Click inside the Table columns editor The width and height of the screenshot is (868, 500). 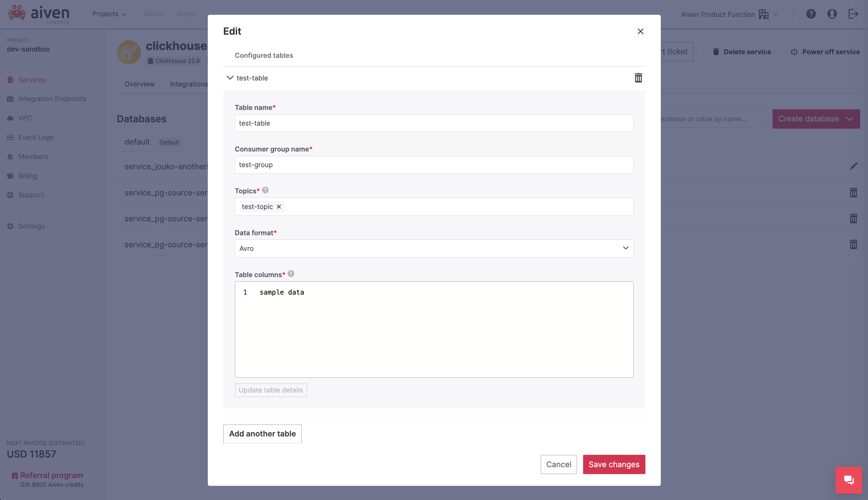[x=434, y=329]
